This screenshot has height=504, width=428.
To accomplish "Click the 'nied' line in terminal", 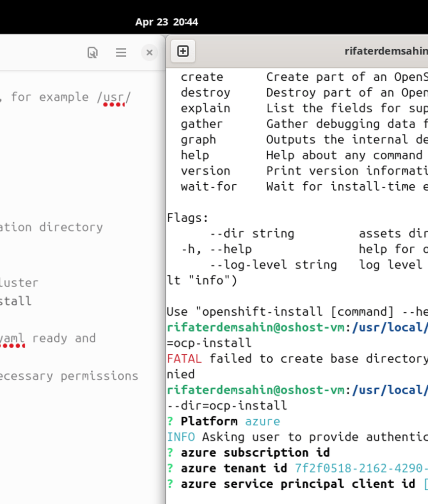I will tap(181, 374).
